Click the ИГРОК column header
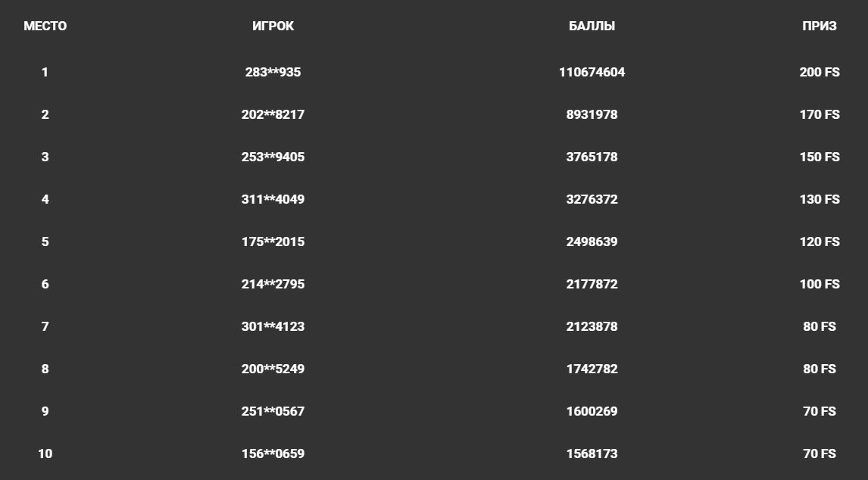The width and height of the screenshot is (868, 480). click(x=273, y=26)
